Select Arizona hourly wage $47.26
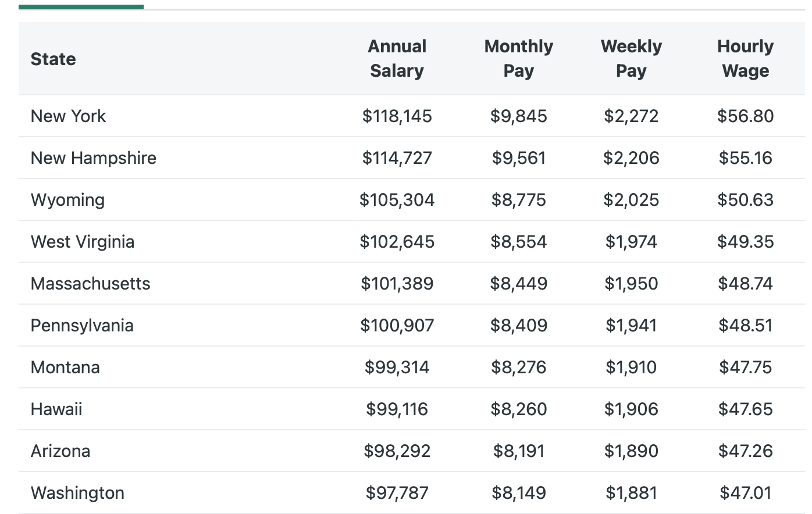This screenshot has width=812, height=514. point(745,451)
